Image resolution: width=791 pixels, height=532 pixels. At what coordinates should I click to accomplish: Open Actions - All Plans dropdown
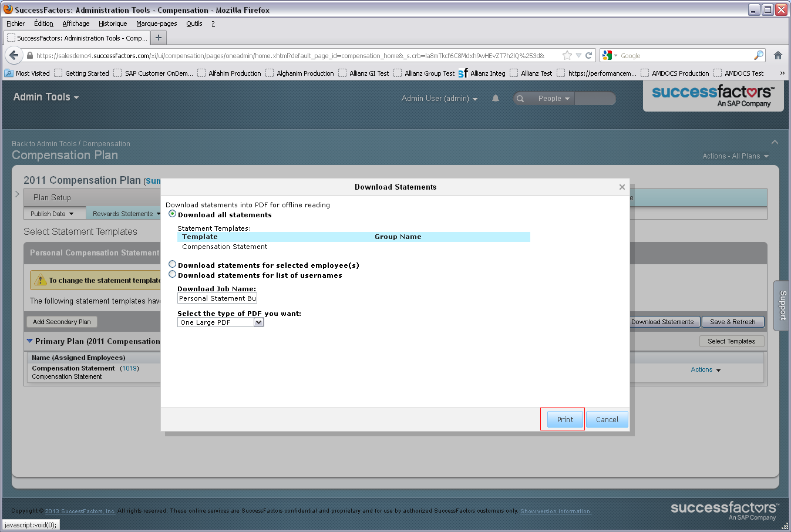(x=736, y=156)
